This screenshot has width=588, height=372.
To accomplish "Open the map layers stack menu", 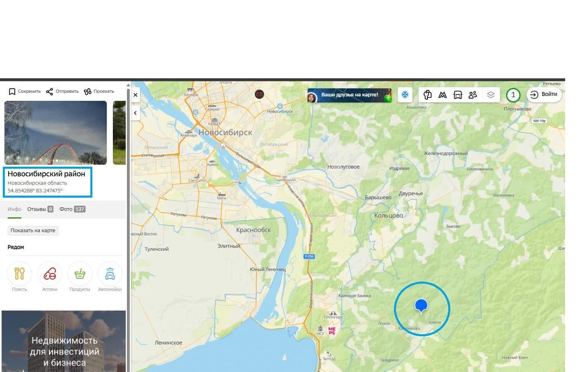I will click(491, 95).
